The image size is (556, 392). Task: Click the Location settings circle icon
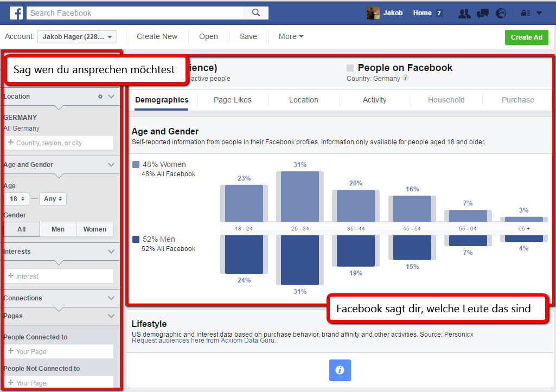click(100, 97)
